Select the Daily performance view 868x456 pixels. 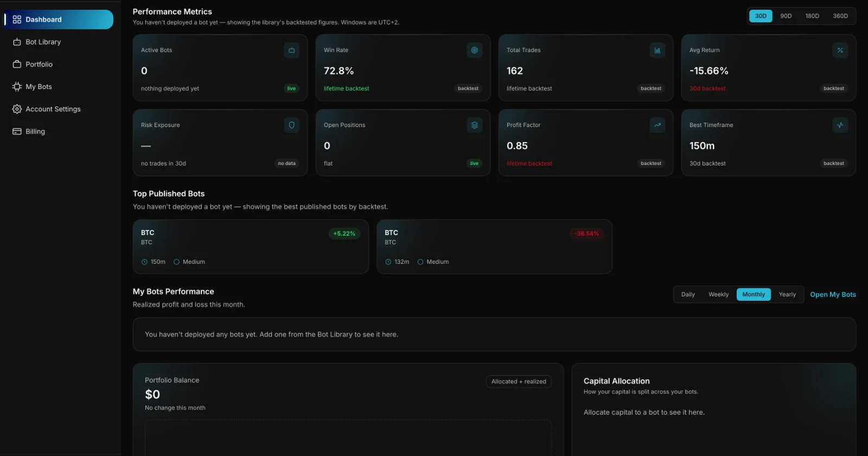coord(688,294)
